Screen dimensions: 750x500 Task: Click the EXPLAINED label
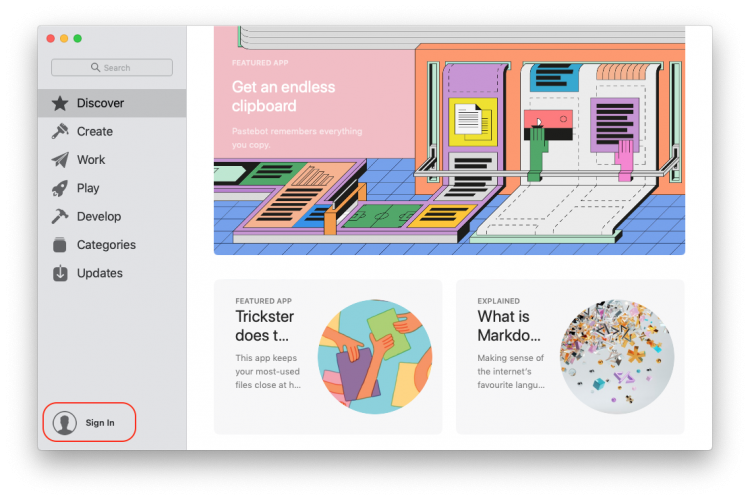pyautogui.click(x=498, y=301)
